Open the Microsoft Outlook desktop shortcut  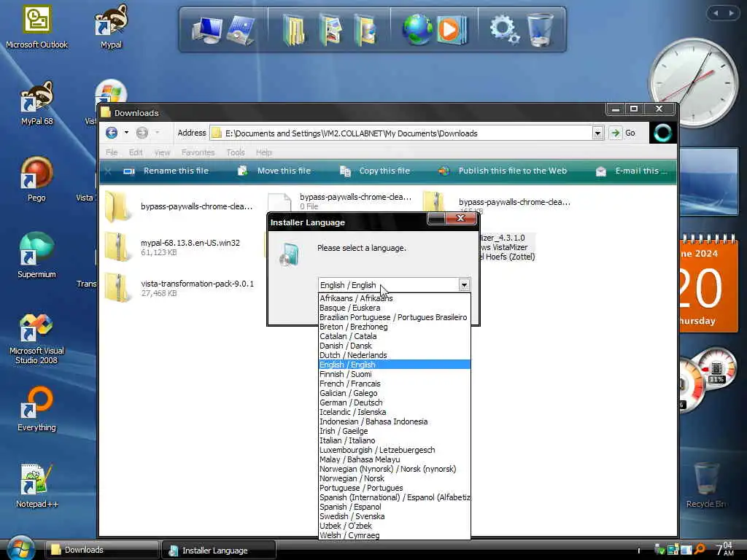click(x=36, y=27)
